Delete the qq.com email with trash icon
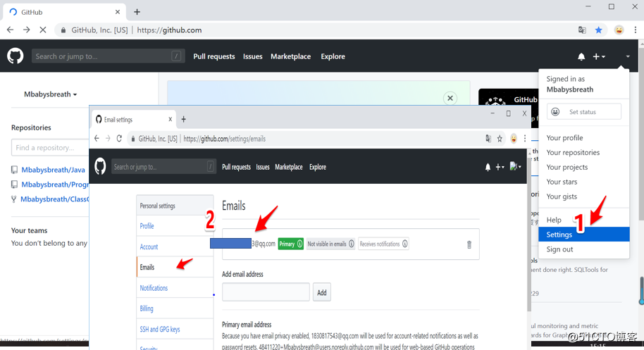Screen dimensions: 644x350 [x=469, y=244]
